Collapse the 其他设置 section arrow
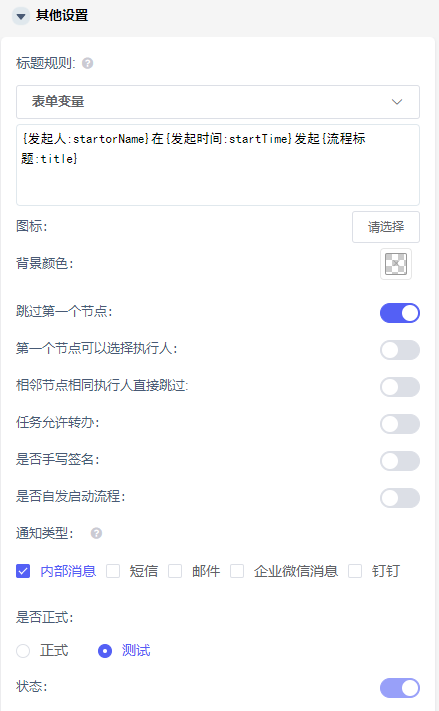 tap(21, 16)
